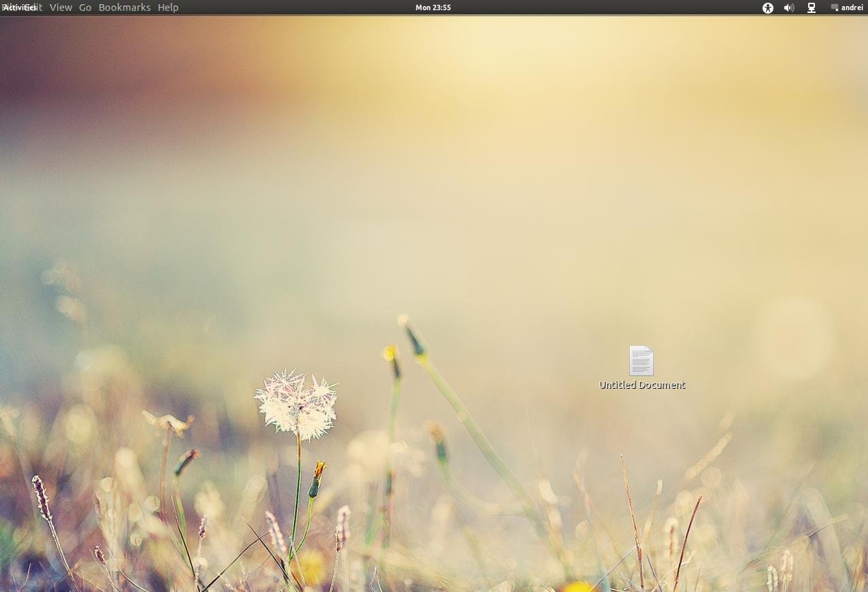Open the Universal Access accessibility icon
868x592 pixels.
(x=768, y=7)
